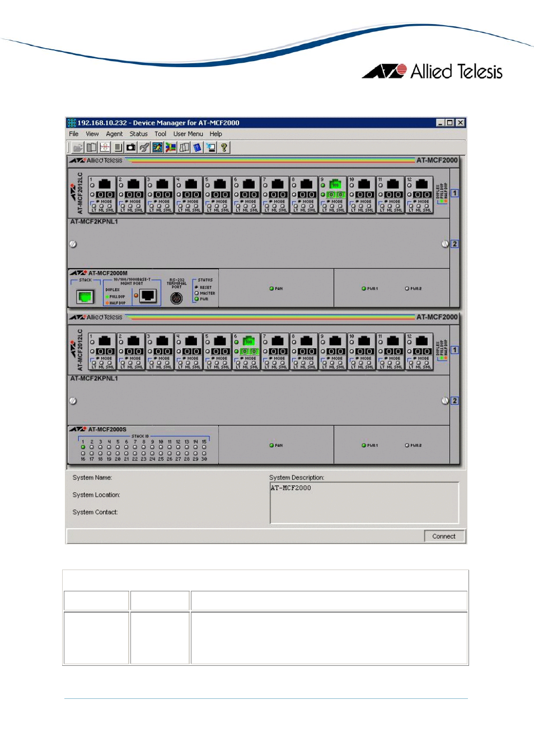The width and height of the screenshot is (534, 756).
Task: Select slot 2 label of upper chassis
Action: pos(455,244)
